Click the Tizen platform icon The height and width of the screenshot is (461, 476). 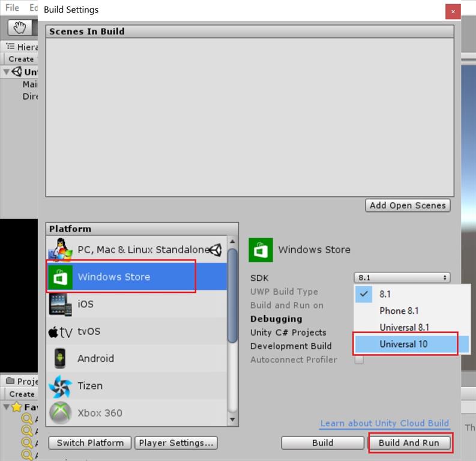point(61,386)
